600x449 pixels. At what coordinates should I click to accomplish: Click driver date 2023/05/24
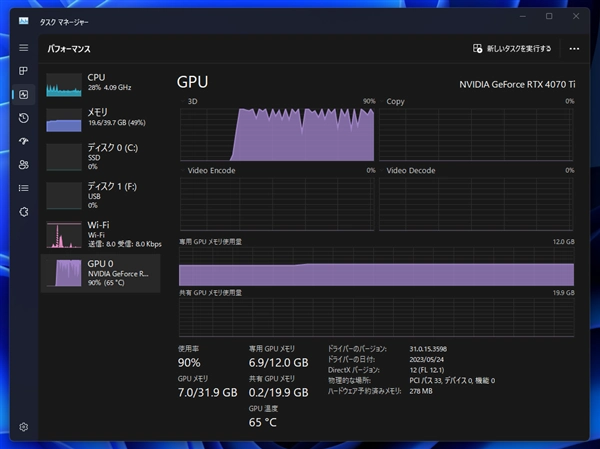tap(427, 359)
